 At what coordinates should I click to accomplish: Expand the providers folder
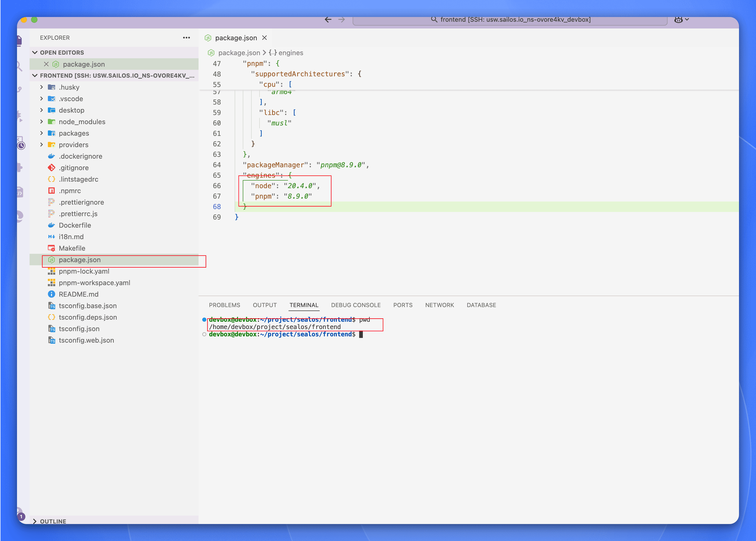pyautogui.click(x=73, y=145)
